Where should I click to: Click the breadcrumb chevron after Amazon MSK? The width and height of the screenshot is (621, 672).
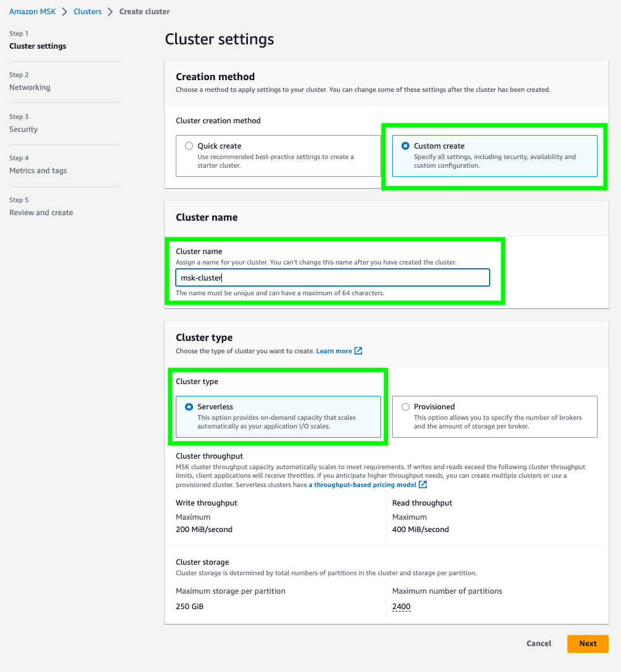[x=65, y=12]
